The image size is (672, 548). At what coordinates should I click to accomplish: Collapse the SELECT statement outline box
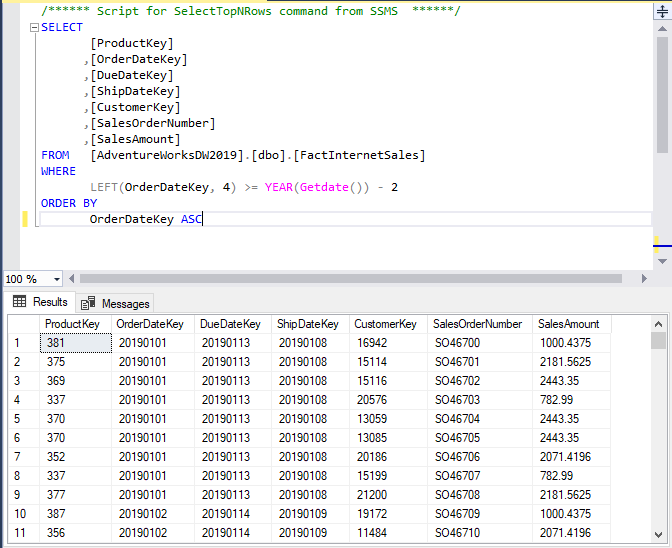(x=34, y=28)
